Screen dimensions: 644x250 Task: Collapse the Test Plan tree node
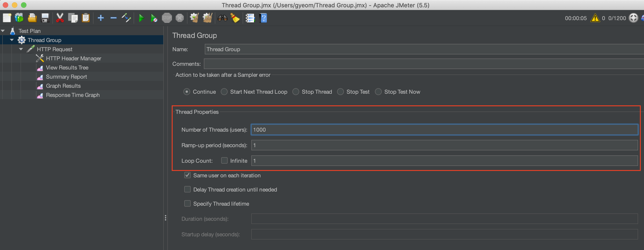click(x=3, y=31)
